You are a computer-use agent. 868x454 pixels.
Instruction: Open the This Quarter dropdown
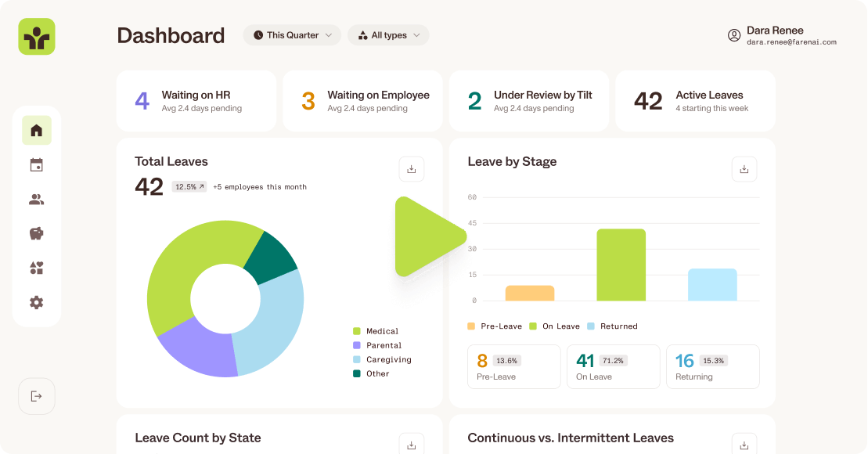291,34
